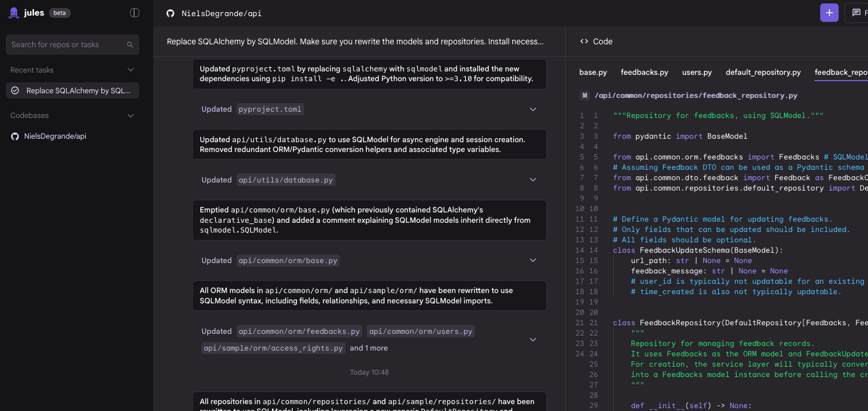This screenshot has height=411, width=868.
Task: Click the Search for repos or tasks field
Action: (73, 44)
